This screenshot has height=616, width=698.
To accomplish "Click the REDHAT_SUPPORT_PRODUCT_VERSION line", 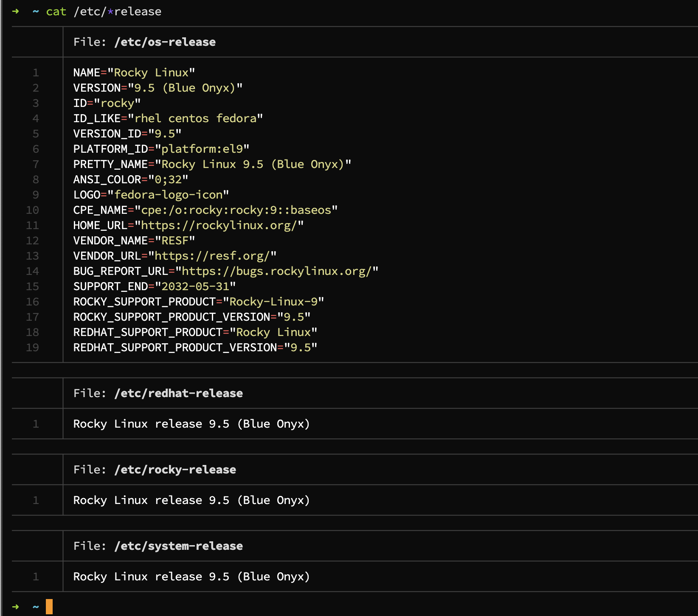I will tap(195, 347).
